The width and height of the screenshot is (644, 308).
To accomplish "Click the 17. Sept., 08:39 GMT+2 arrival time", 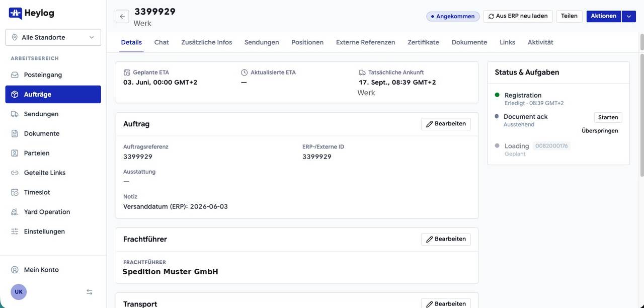I will click(x=397, y=83).
